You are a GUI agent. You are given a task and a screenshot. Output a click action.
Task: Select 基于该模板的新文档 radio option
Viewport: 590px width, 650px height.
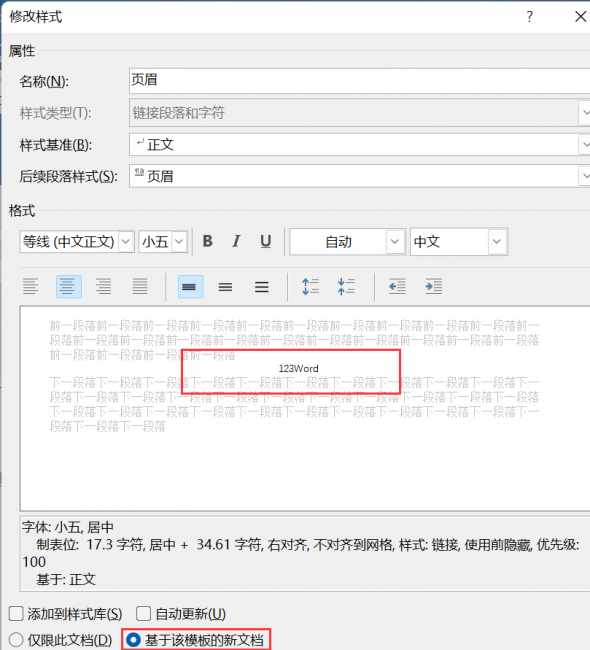[134, 640]
